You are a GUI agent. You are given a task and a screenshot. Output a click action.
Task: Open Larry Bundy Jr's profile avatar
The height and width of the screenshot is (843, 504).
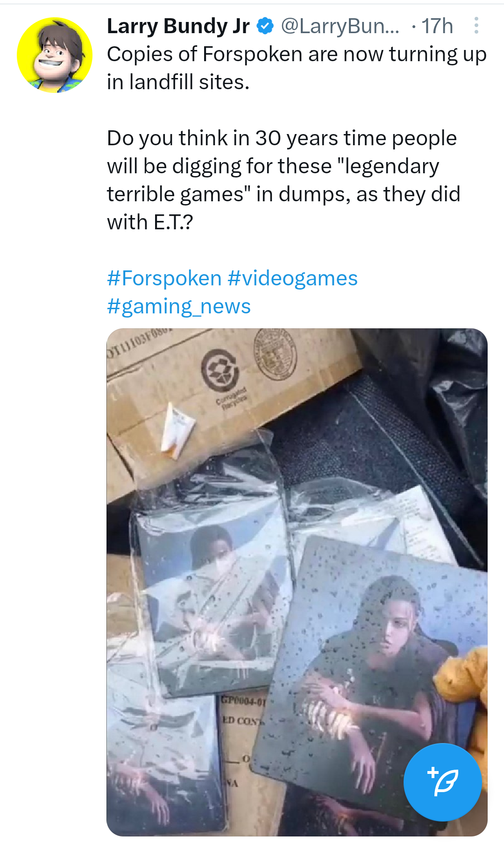55,55
